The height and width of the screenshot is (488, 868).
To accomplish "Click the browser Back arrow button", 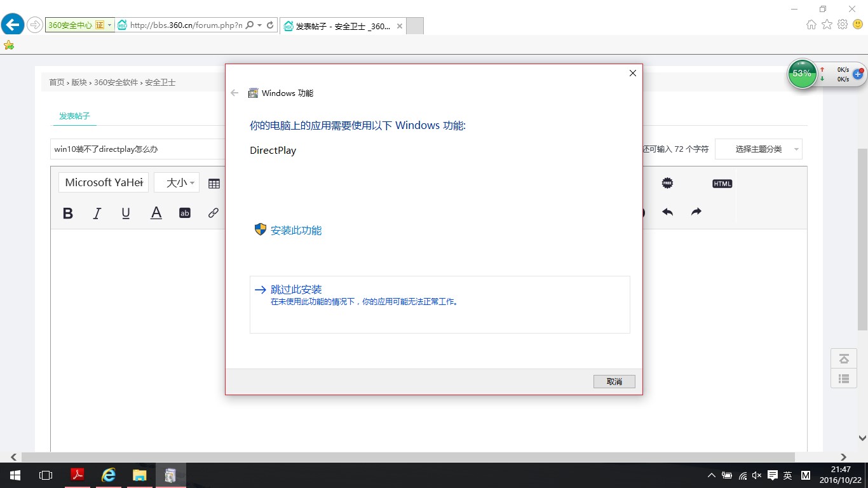I will [12, 25].
